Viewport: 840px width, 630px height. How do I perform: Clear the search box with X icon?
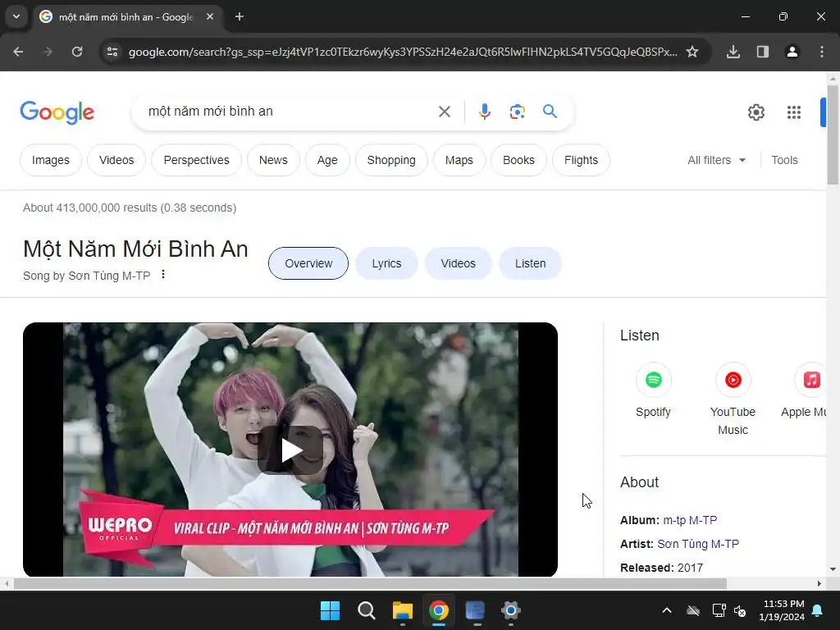444,112
